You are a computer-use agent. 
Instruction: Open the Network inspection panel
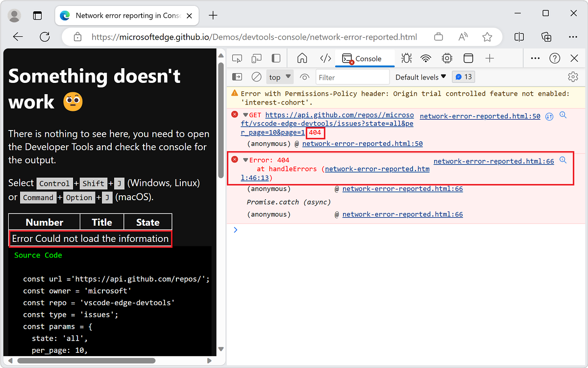point(426,58)
